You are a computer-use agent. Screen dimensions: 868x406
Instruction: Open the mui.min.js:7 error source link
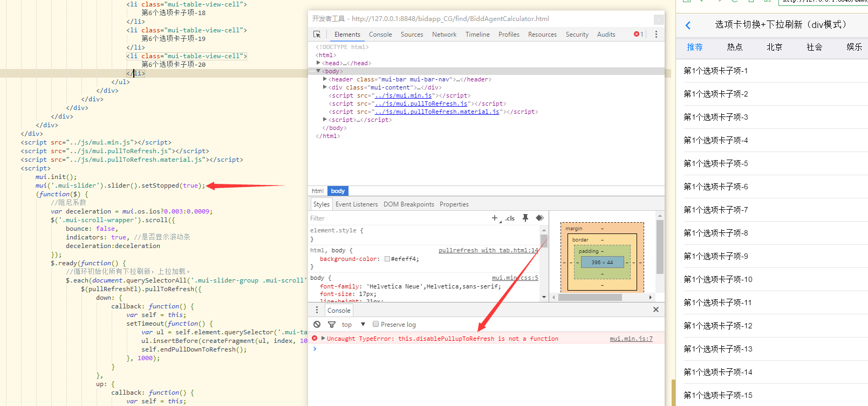tap(631, 339)
